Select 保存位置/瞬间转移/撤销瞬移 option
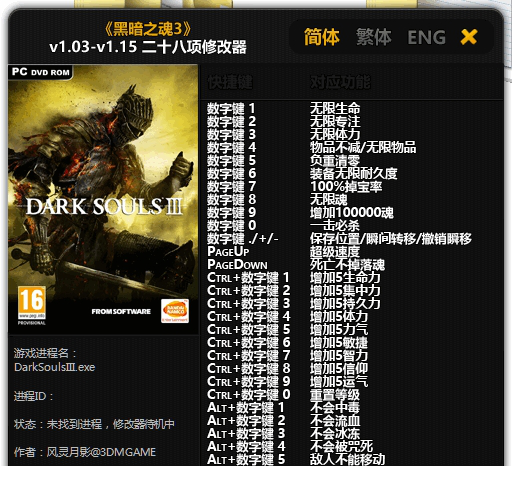Screen dimensions: 512x484 tap(391, 238)
